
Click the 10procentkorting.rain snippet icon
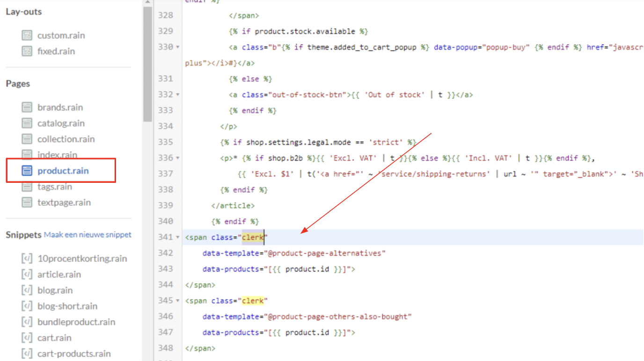tap(27, 259)
